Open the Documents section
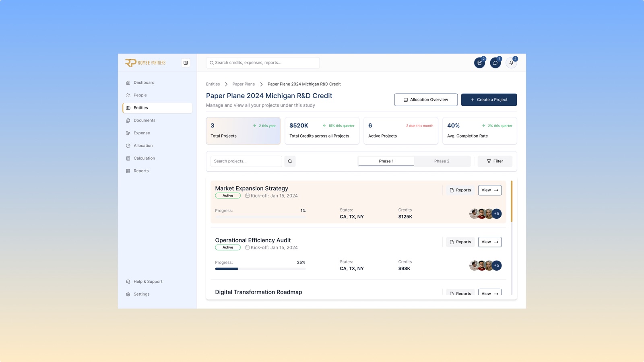This screenshot has width=644, height=362. (157, 120)
